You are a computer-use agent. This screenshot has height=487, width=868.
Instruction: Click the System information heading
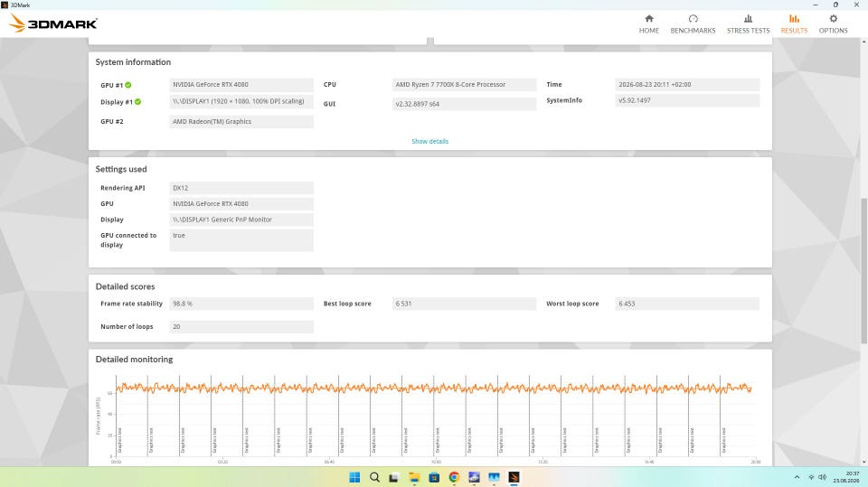click(133, 62)
